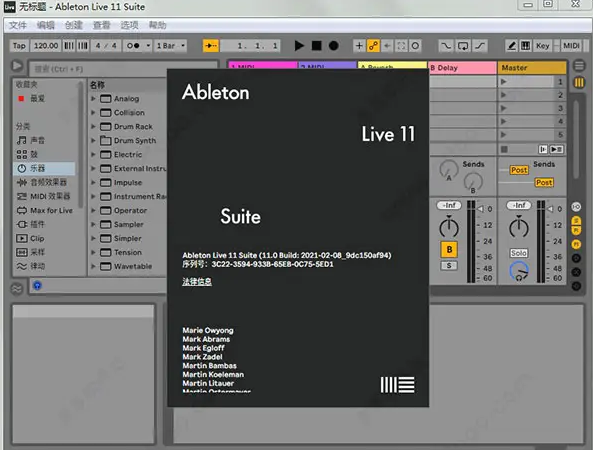Toggle Key Map Mode
Viewport: 593px width, 450px height.
coord(542,46)
